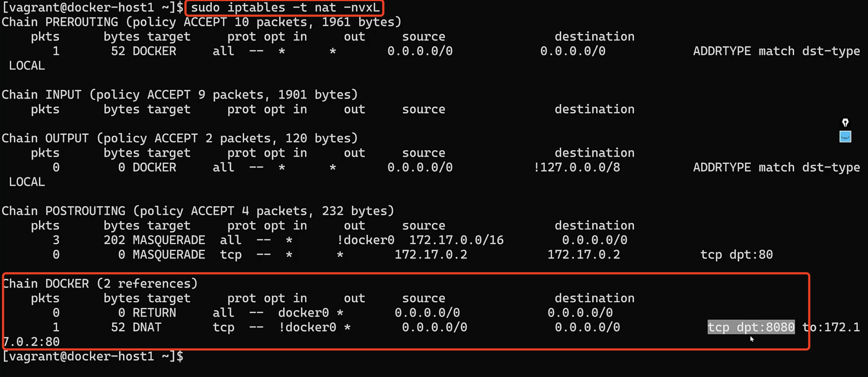
Task: Click '!docker0' in interface of DNAT row
Action: (x=307, y=327)
